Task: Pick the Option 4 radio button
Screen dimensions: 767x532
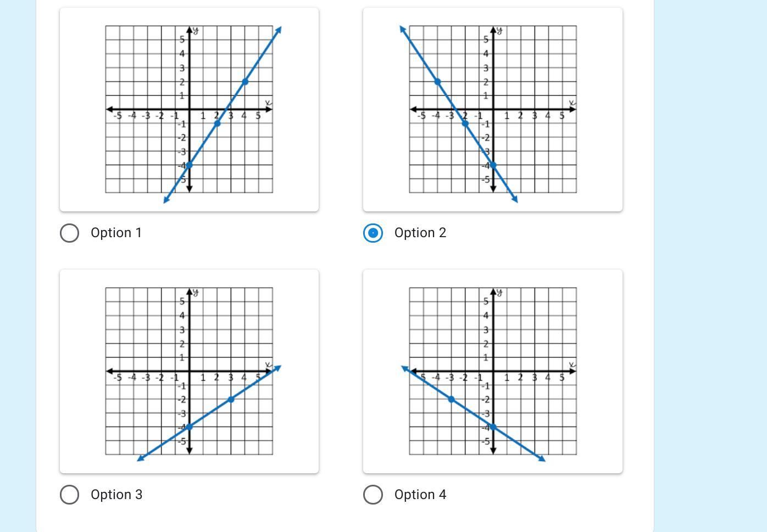Action: (x=373, y=495)
